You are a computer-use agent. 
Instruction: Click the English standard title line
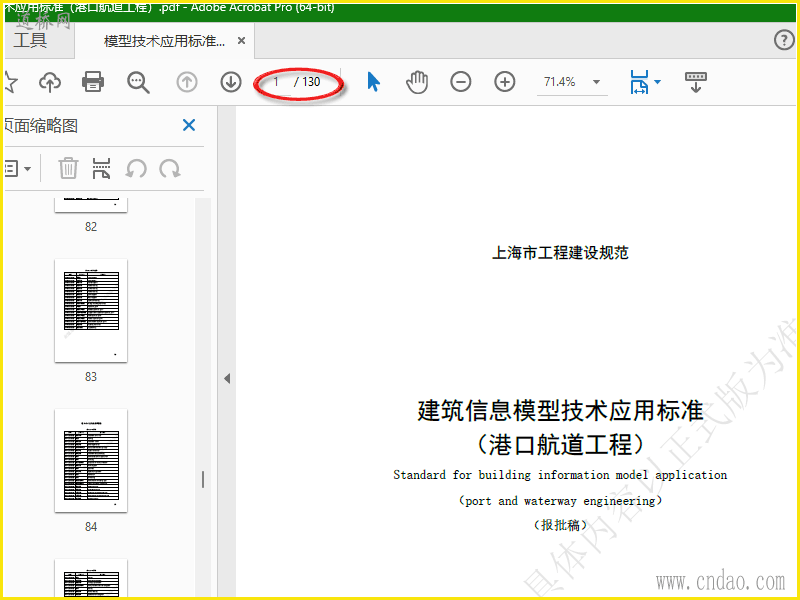coord(560,475)
